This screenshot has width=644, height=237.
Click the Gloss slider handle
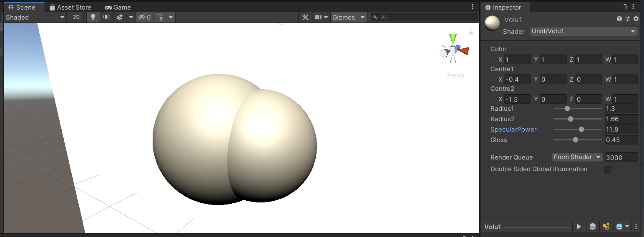coord(576,140)
